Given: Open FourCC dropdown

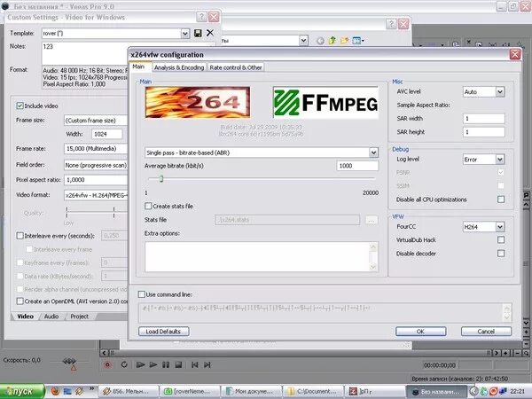Looking at the screenshot, I should point(500,227).
